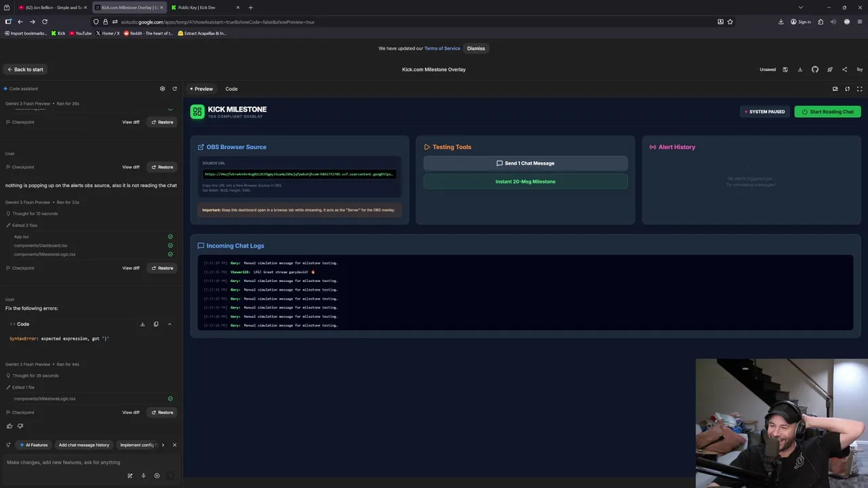Viewport: 868px width, 488px height.
Task: Reload the browser page
Action: point(45,22)
